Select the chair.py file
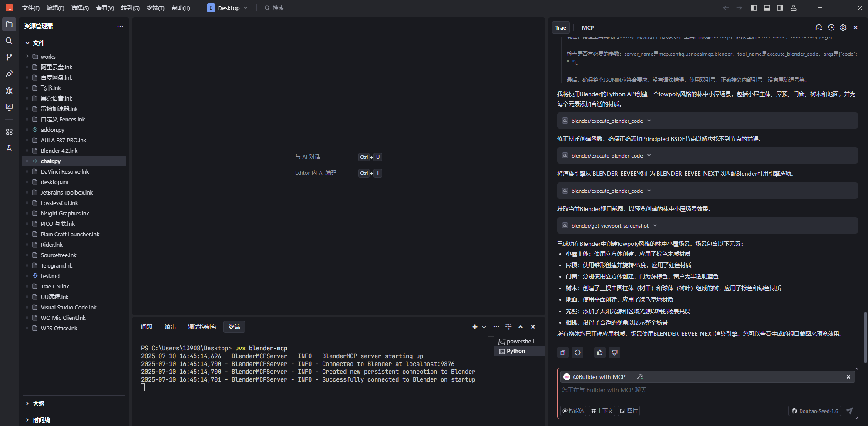The height and width of the screenshot is (426, 868). 50,161
